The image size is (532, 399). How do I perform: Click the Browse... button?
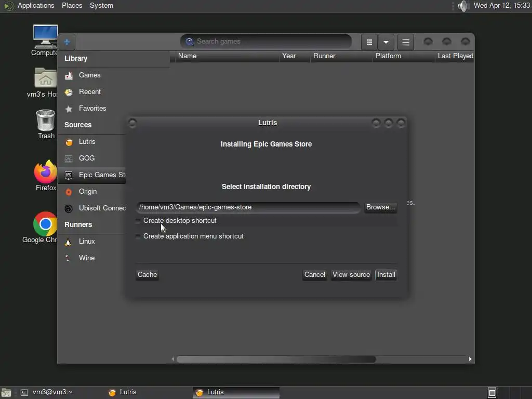[x=380, y=207]
